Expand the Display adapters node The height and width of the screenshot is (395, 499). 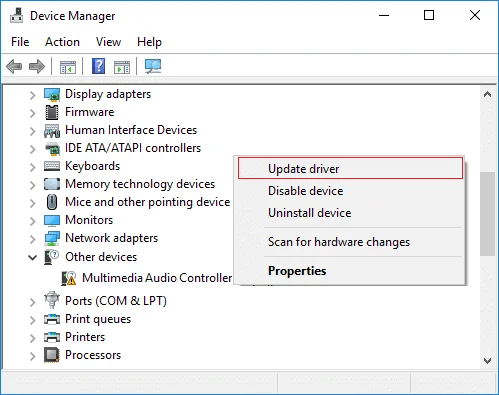click(x=32, y=95)
